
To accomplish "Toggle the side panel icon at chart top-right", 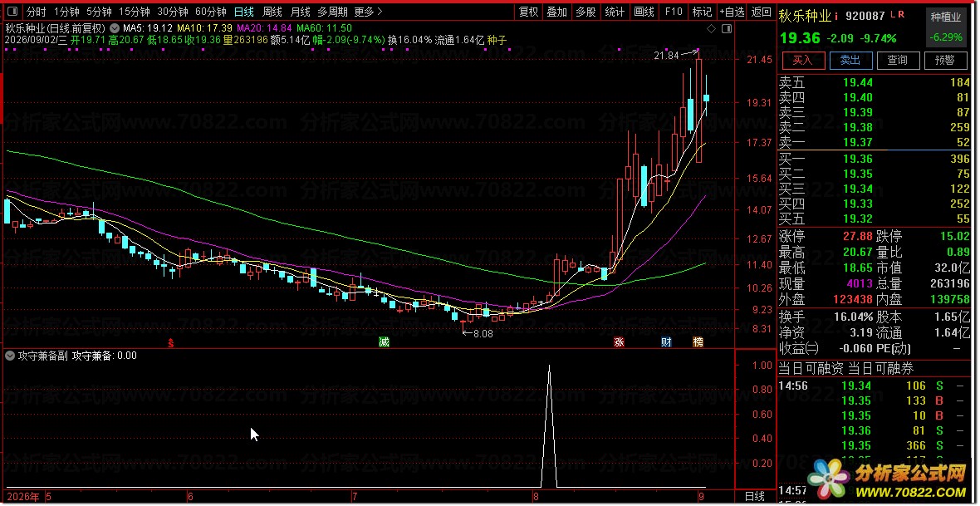I will 726,29.
